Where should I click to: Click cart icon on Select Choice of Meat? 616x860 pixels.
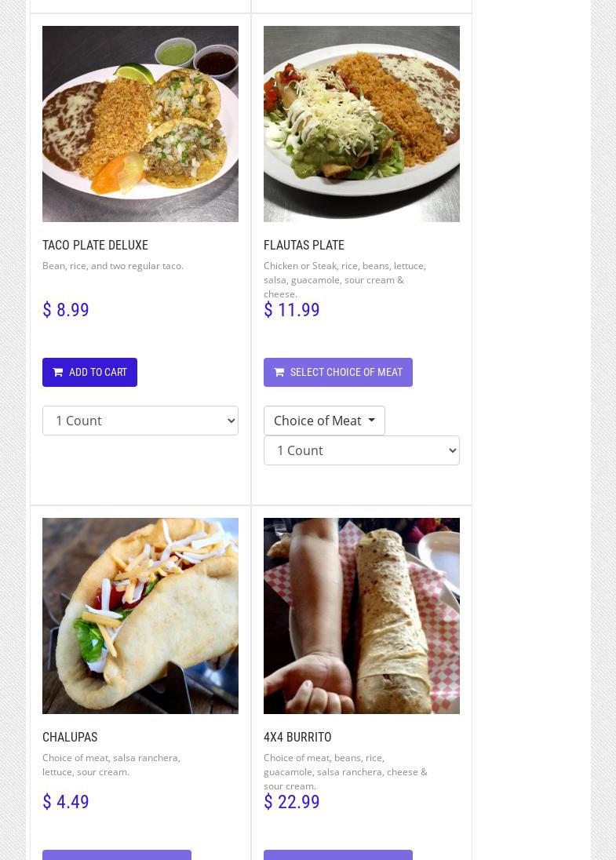[279, 373]
